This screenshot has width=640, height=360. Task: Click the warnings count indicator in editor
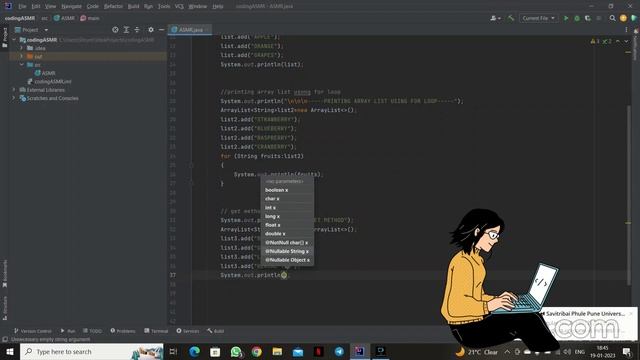tap(595, 41)
